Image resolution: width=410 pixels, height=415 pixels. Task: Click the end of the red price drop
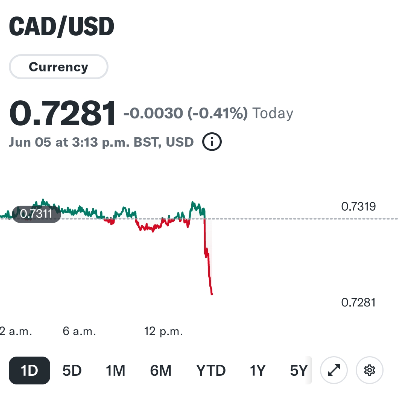point(212,294)
